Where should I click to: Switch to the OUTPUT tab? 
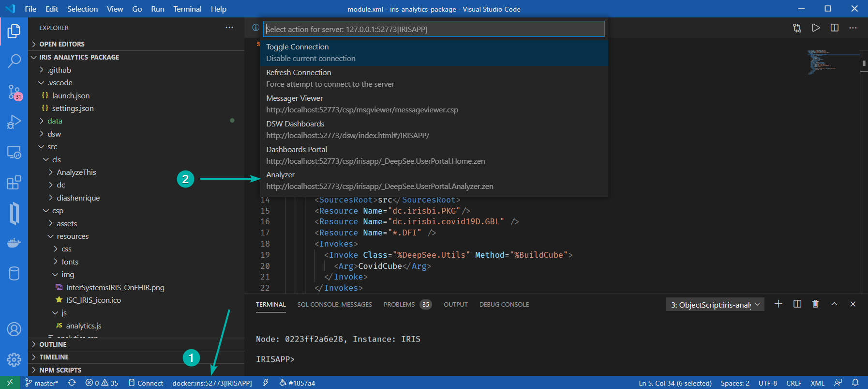point(455,305)
